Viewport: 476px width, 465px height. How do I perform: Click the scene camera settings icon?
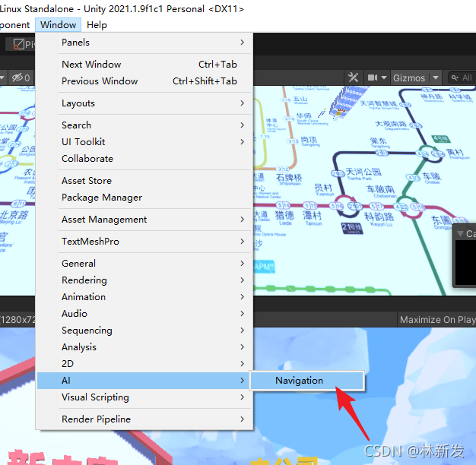tap(372, 77)
